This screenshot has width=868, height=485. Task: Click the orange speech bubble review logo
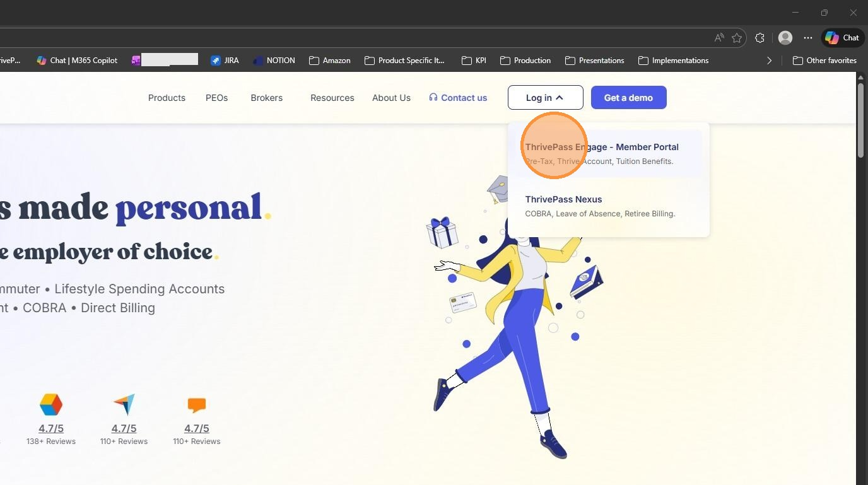197,405
